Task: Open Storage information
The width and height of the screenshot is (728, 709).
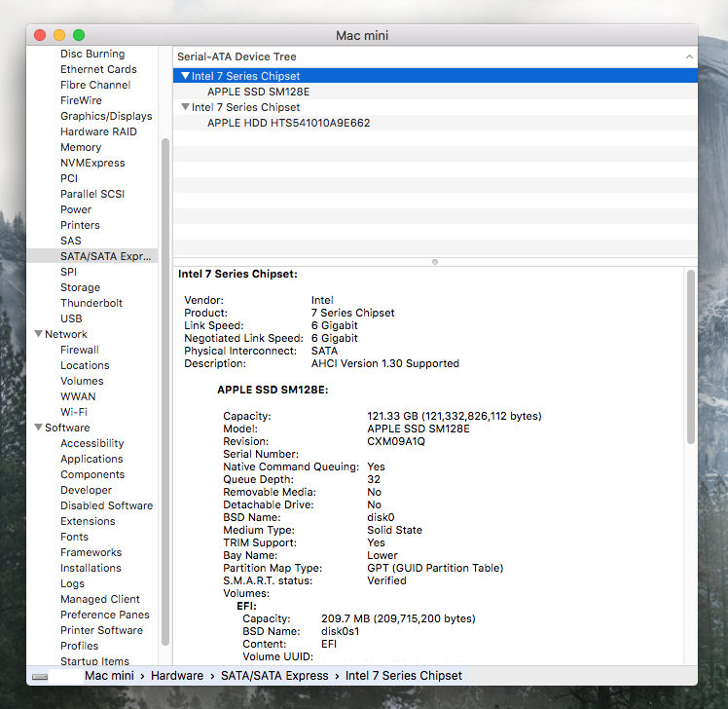Action: (x=81, y=287)
